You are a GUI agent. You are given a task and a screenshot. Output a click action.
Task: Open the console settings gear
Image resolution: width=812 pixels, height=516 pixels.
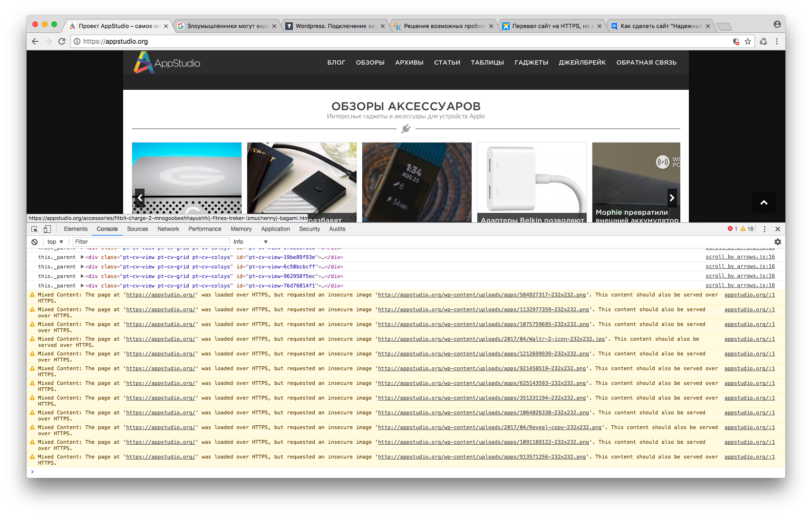(x=778, y=242)
